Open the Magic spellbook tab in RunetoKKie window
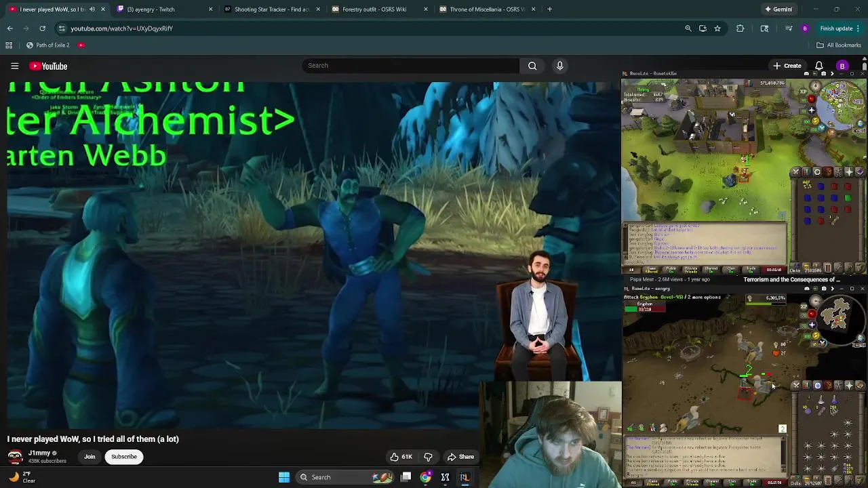This screenshot has width=868, height=488. tap(860, 171)
